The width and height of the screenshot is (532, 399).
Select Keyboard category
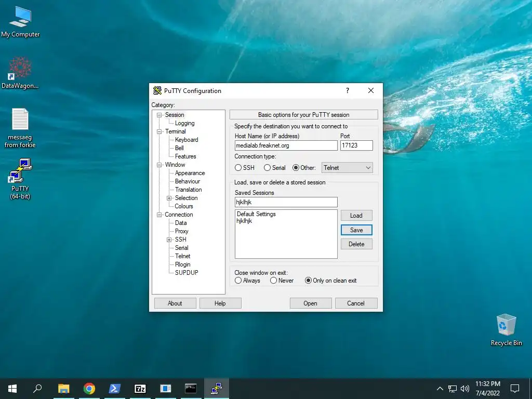pyautogui.click(x=187, y=140)
